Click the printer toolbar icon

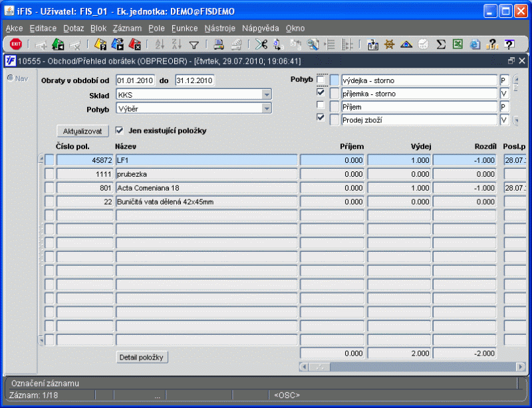[x=219, y=45]
